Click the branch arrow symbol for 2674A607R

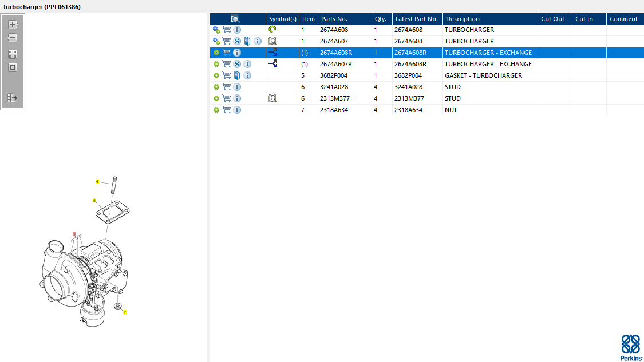tap(272, 63)
